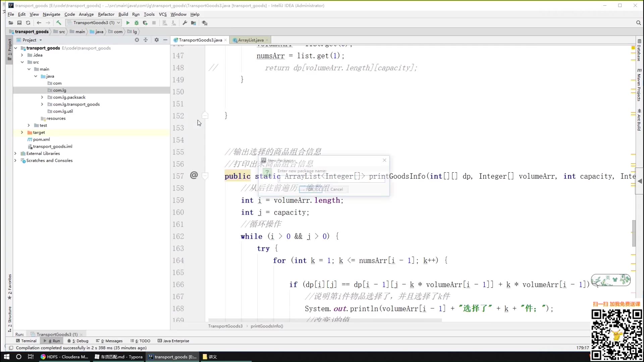The image size is (644, 362).
Task: Open Project panel gear settings
Action: click(x=157, y=40)
